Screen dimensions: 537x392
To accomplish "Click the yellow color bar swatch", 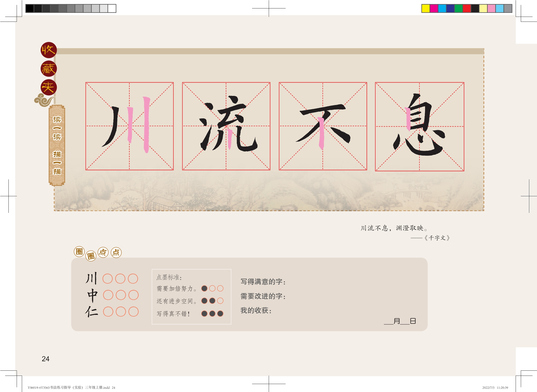I will (x=425, y=8).
